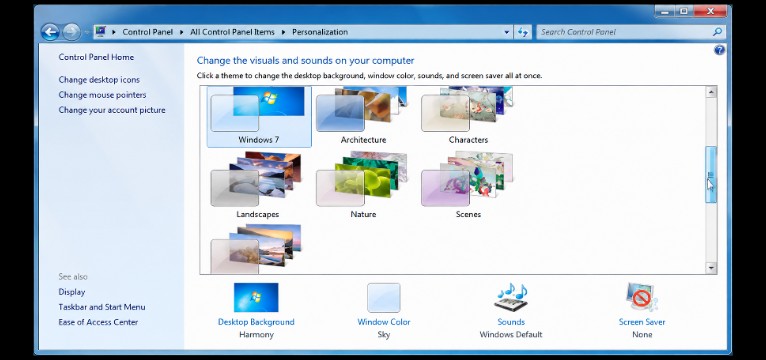Maximize the Personalization window
This screenshot has height=360, width=766.
click(x=683, y=11)
